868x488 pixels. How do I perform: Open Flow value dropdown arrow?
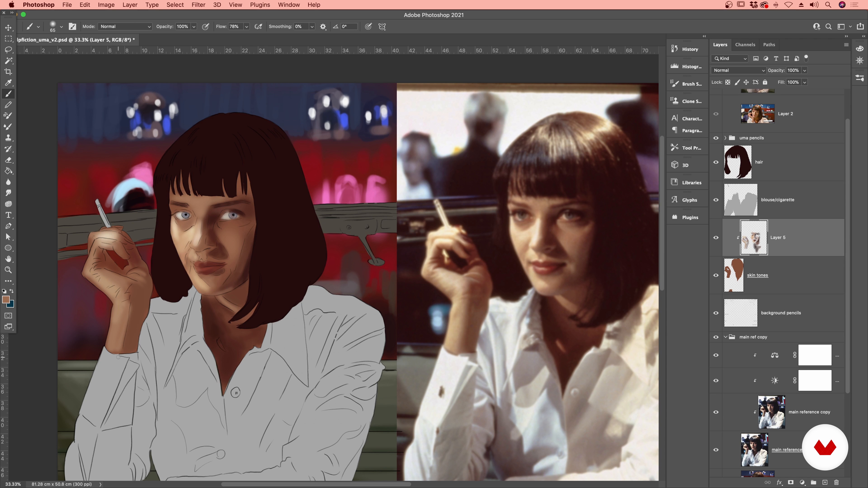247,27
